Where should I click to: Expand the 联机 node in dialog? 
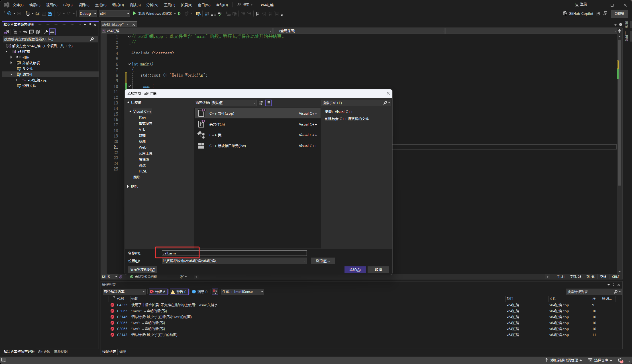[128, 186]
